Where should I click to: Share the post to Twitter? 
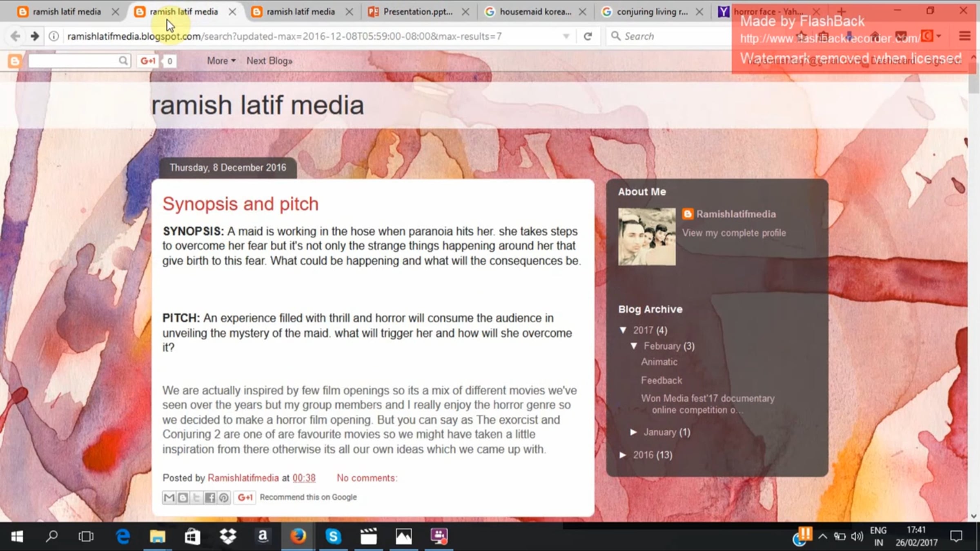[x=196, y=498]
